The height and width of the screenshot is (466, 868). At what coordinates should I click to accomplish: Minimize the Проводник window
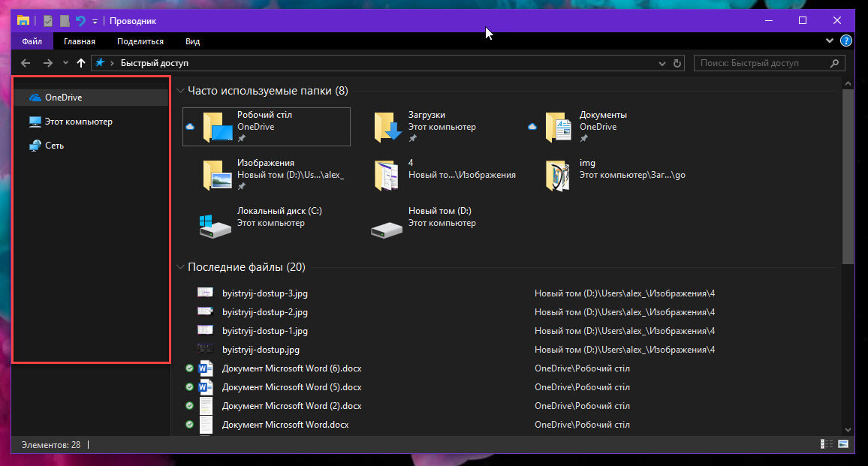[x=768, y=20]
